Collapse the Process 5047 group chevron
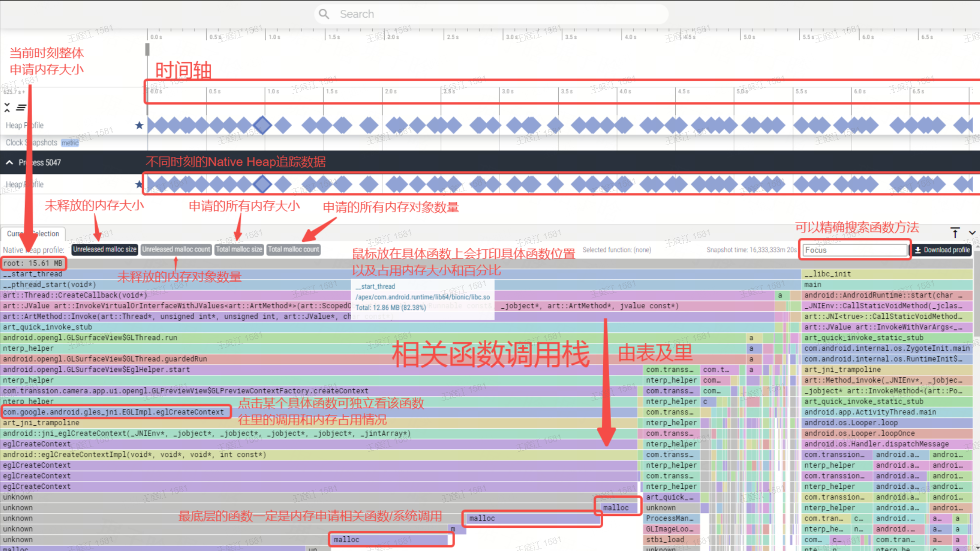Screen dimensions: 980x551 click(9, 162)
